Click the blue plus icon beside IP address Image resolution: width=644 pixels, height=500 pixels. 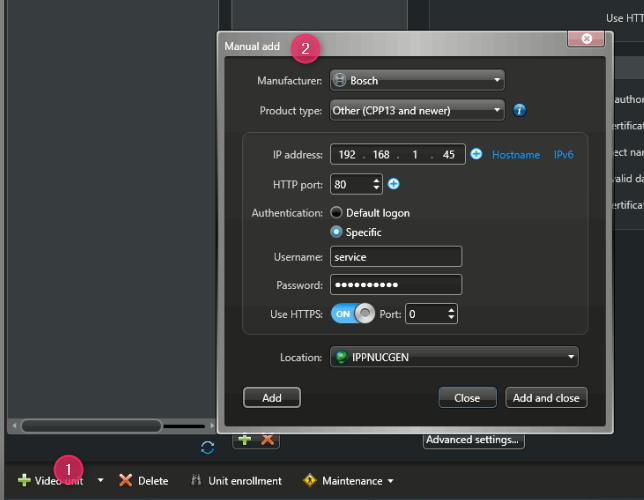pos(476,154)
